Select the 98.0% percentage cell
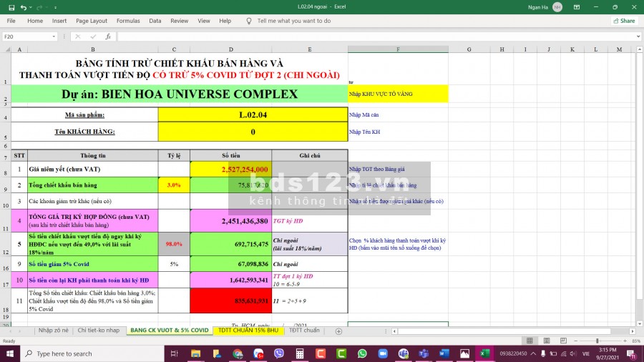Screen dimensions: 644x362 coord(174,244)
